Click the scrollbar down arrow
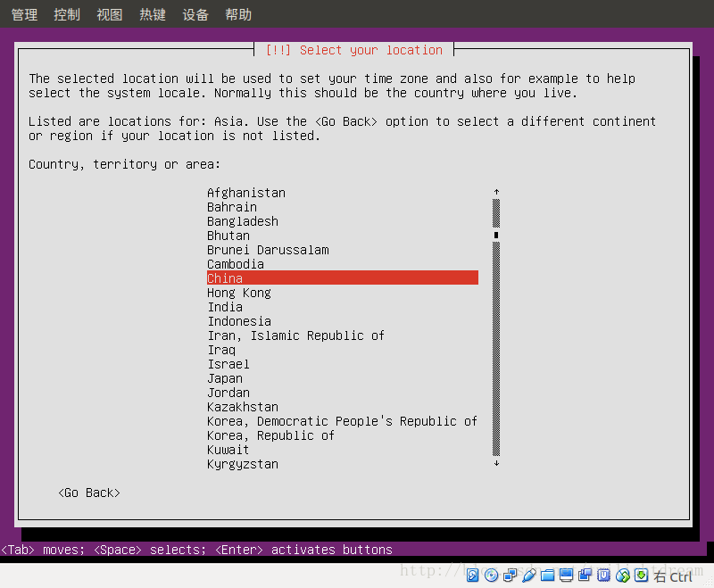 [x=496, y=463]
